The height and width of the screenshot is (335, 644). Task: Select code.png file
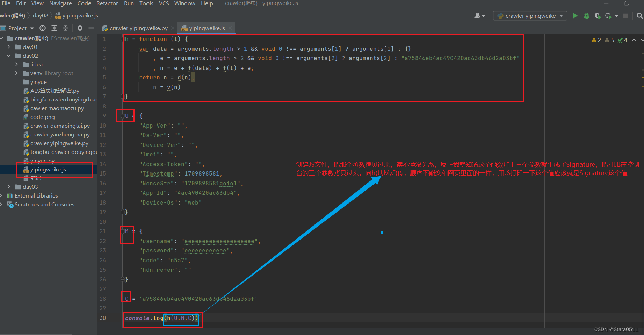click(42, 117)
